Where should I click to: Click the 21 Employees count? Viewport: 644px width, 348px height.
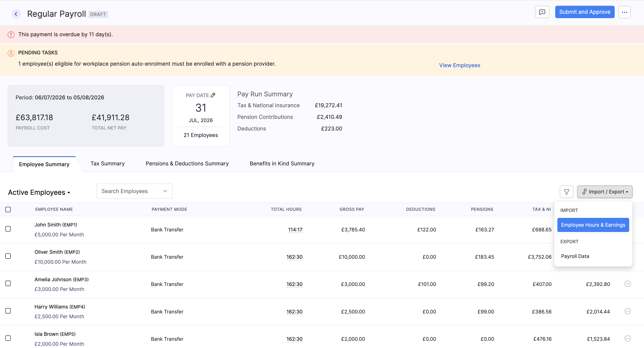201,135
